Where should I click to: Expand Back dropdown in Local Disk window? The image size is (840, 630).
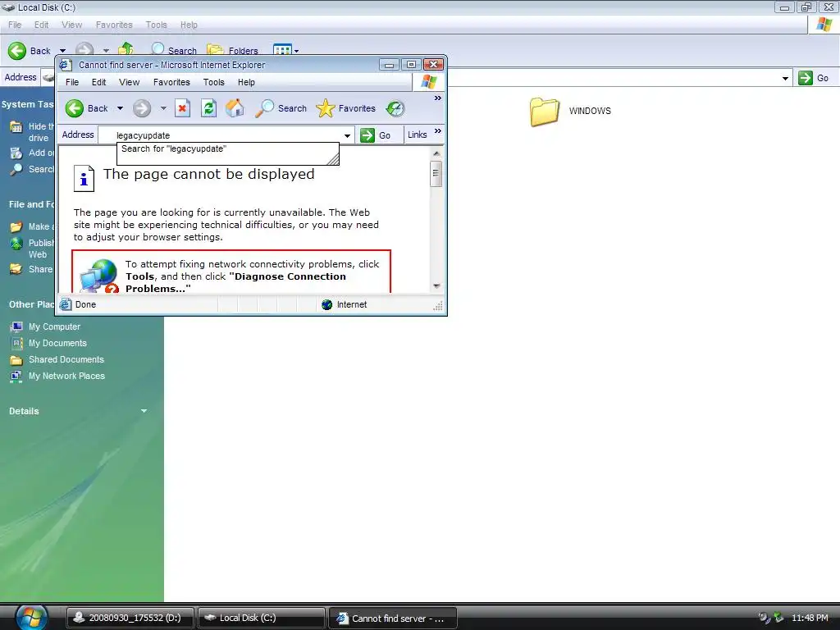point(62,51)
